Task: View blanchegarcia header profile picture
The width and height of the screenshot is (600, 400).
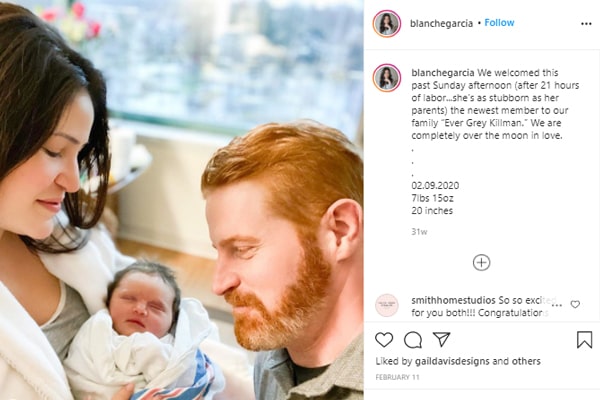Action: coord(387,24)
